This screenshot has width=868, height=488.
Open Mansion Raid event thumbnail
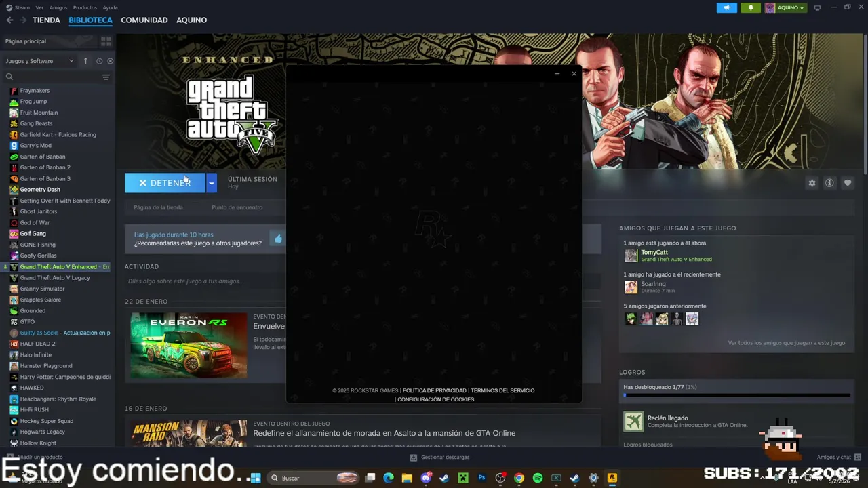point(189,433)
